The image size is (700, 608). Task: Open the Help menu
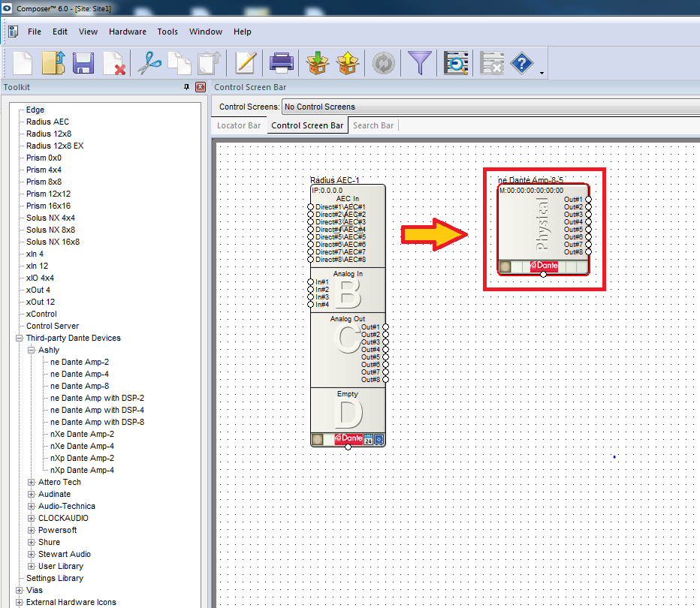click(x=243, y=32)
